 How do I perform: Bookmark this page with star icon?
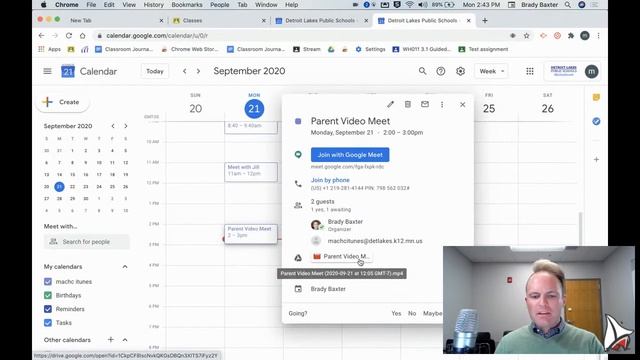(527, 36)
